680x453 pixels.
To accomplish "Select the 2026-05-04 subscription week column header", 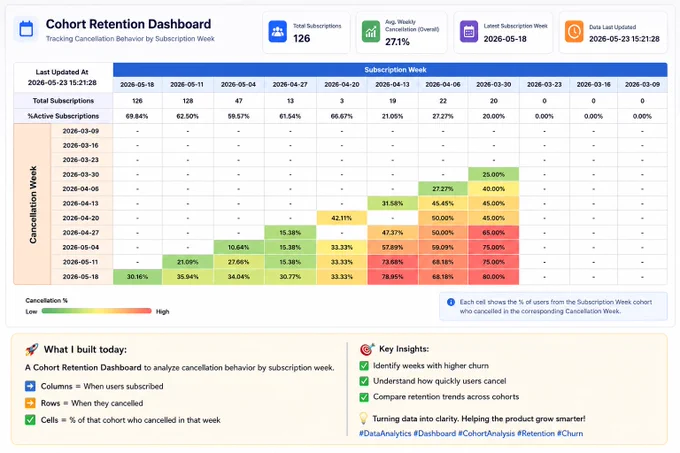I will 238,85.
